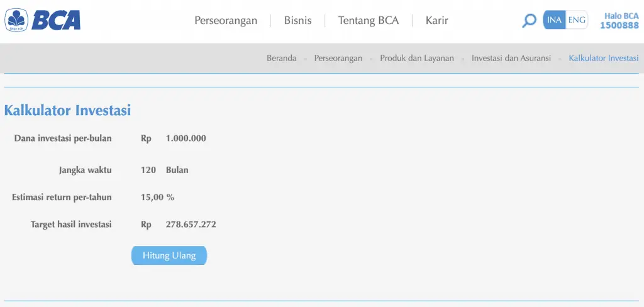Click the Estimasi return per-tahun label

click(x=62, y=198)
